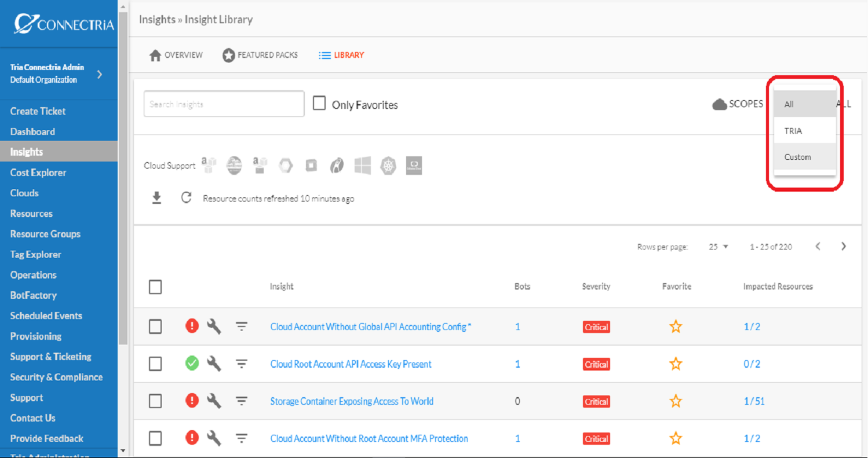Click the Windows Azure cloud support icon
The image size is (868, 458).
(x=363, y=166)
